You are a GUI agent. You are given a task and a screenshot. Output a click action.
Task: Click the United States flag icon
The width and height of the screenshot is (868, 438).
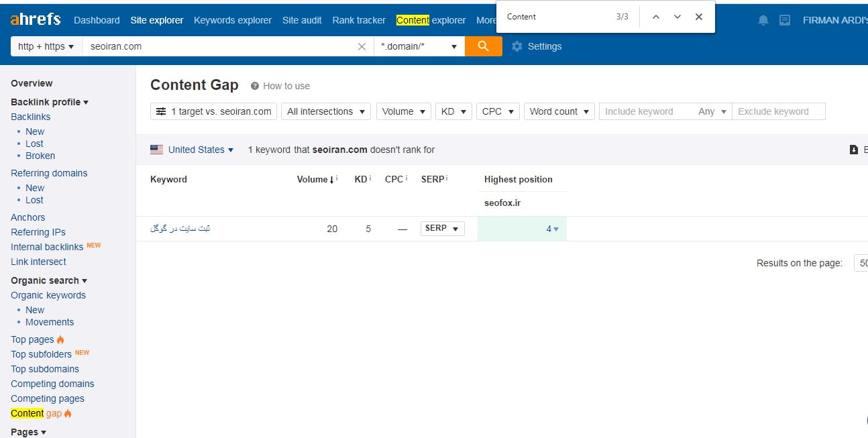click(157, 150)
